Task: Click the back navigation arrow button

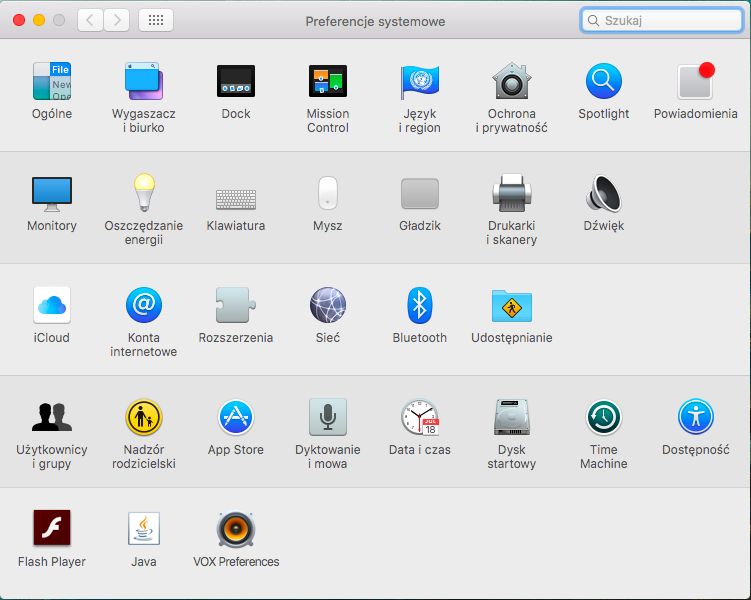Action: click(90, 20)
